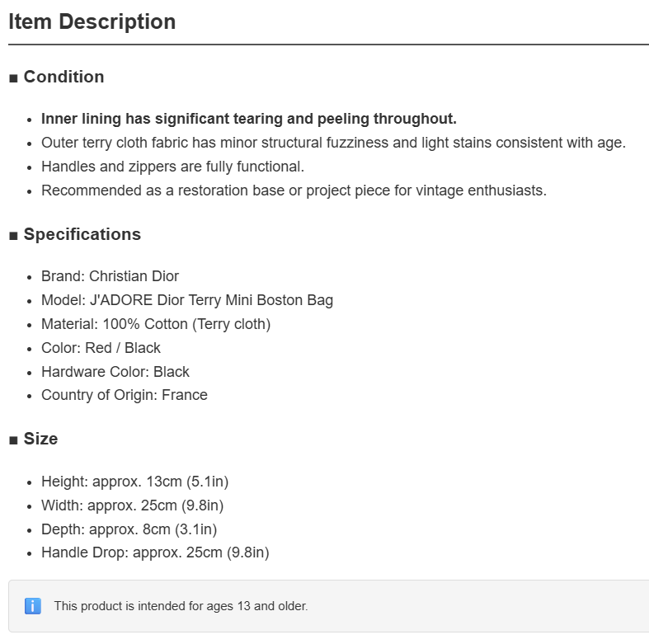Screen dimensions: 649x644
Task: Click the Material: 100% Cotton line
Action: click(156, 324)
